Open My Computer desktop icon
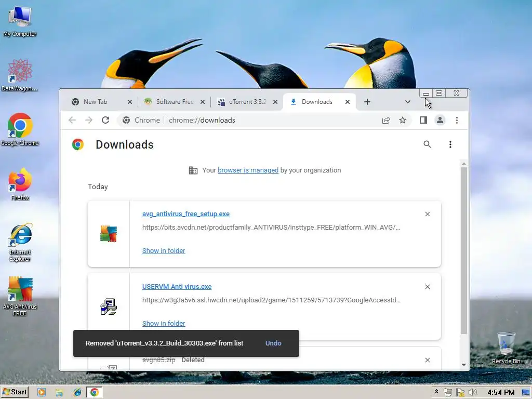The width and height of the screenshot is (532, 399). point(20,21)
